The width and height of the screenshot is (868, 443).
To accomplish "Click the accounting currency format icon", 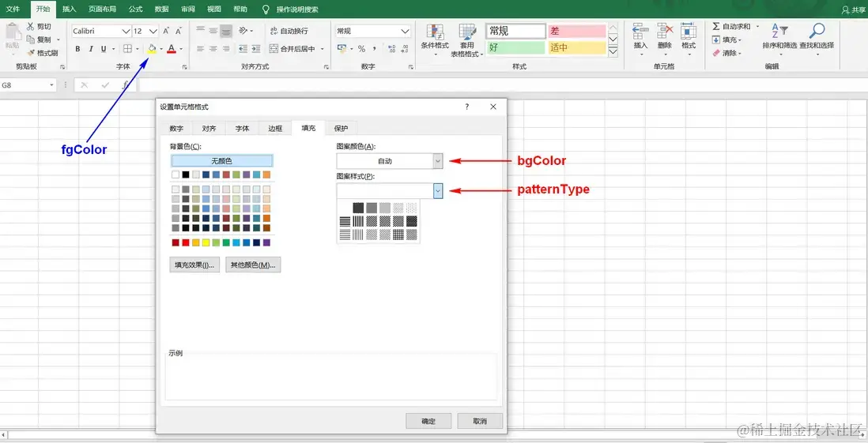I will pyautogui.click(x=342, y=49).
